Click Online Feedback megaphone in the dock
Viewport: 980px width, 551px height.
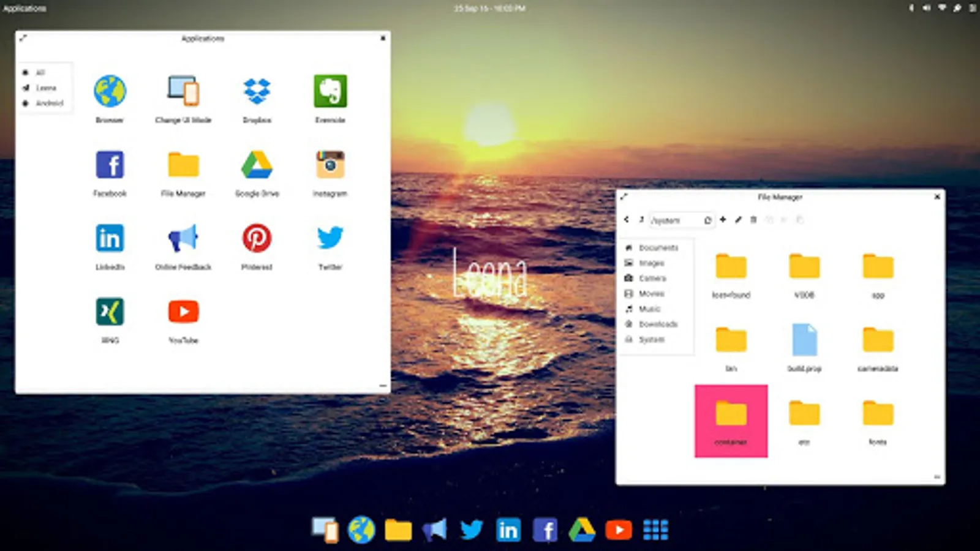coord(434,530)
